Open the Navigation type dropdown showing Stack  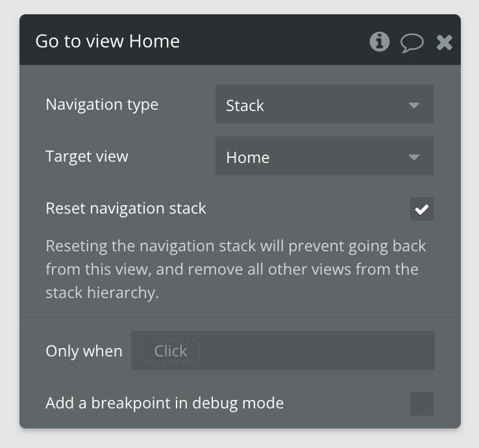pos(325,104)
